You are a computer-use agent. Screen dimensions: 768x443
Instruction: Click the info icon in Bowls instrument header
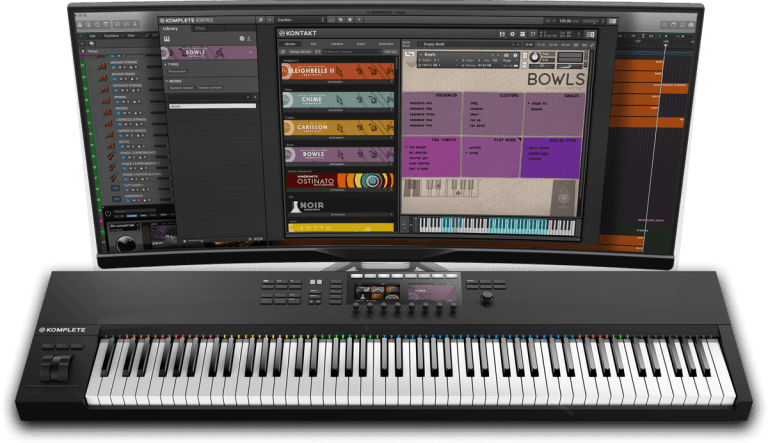[x=515, y=55]
